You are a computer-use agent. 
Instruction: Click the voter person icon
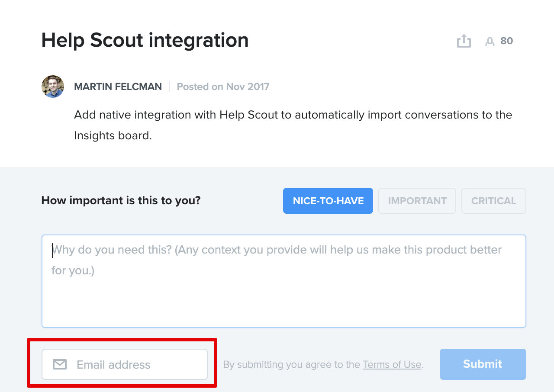(x=490, y=42)
